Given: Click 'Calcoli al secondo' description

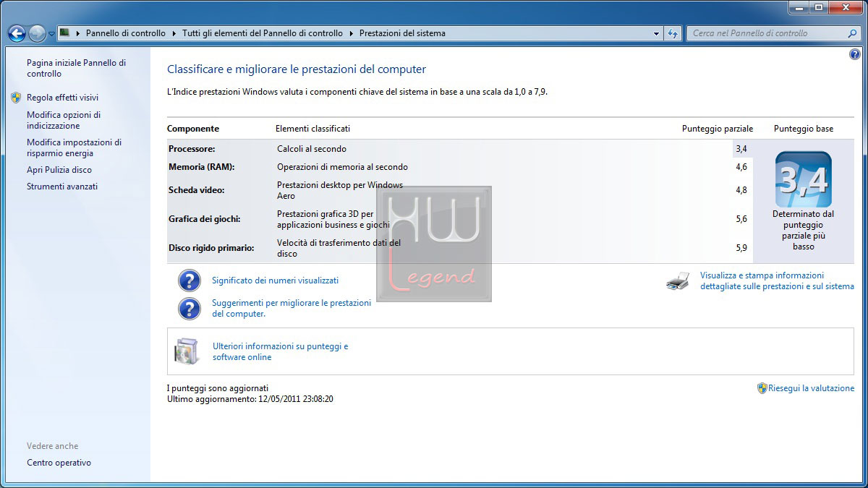Looking at the screenshot, I should pos(312,149).
